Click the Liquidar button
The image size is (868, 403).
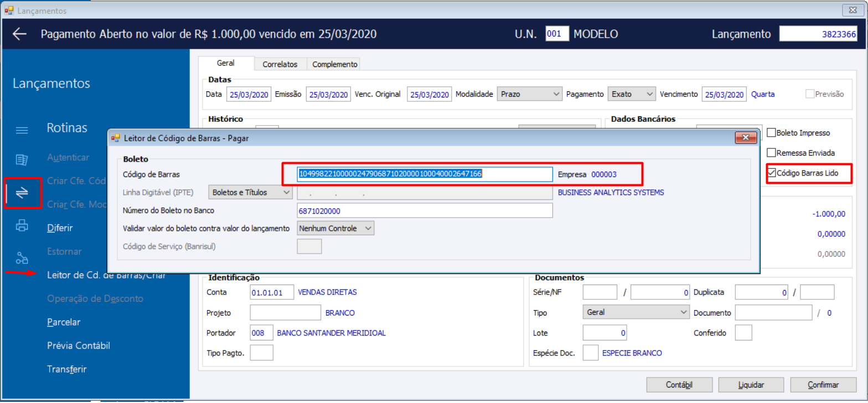tap(751, 385)
